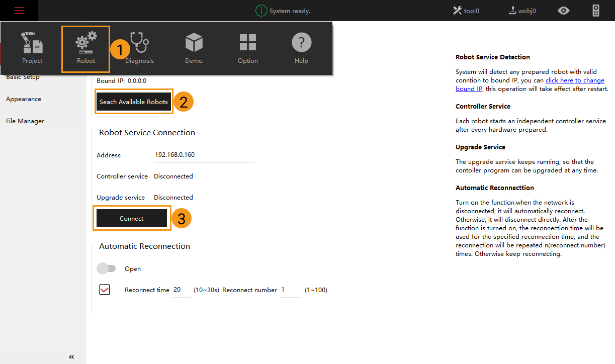Click the Address input field
Screen dimensions: 615x364
pyautogui.click(x=204, y=155)
